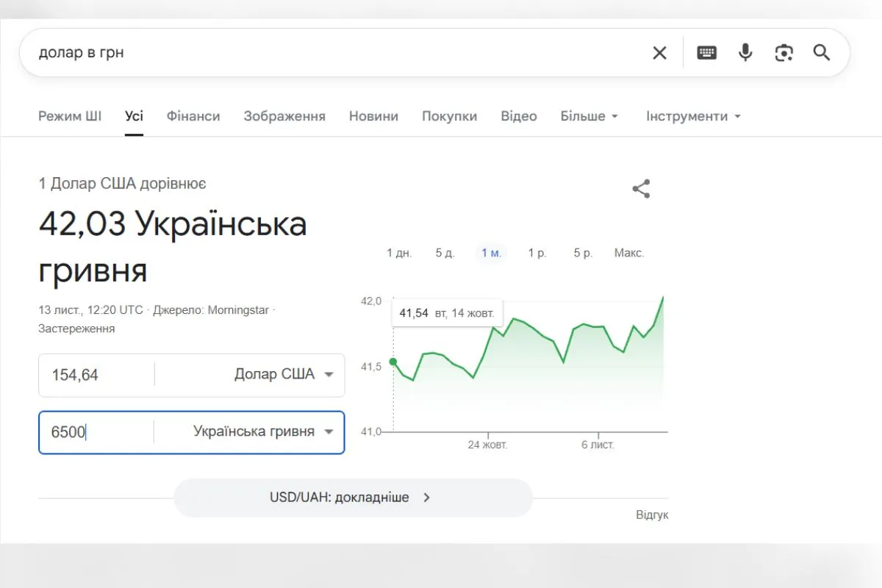Click the microphone icon for voice search
The width and height of the screenshot is (882, 588).
coord(745,52)
